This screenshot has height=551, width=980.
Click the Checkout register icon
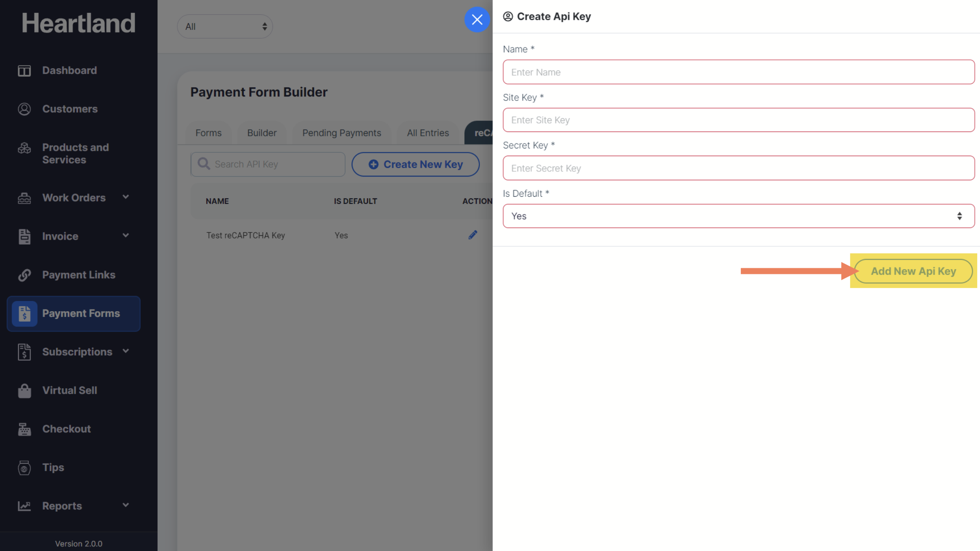24,429
